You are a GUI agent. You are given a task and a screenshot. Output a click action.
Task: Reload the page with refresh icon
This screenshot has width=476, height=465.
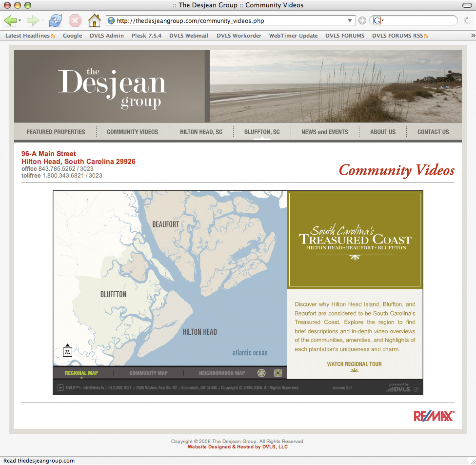tap(56, 20)
